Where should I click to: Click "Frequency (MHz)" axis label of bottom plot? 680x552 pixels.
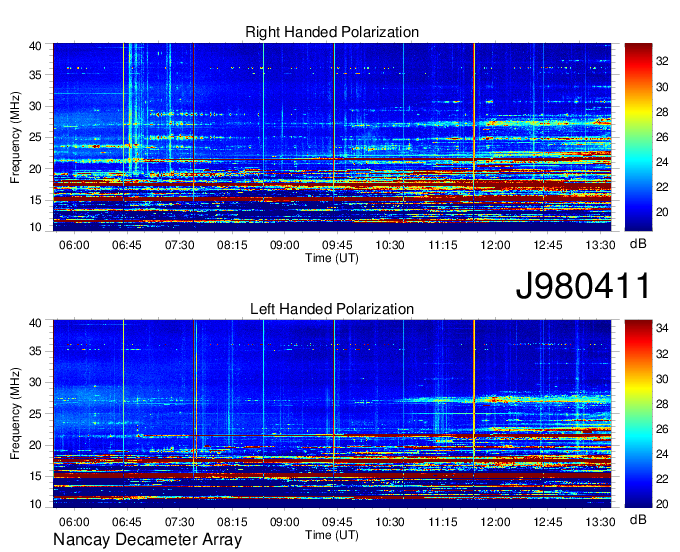coord(15,414)
